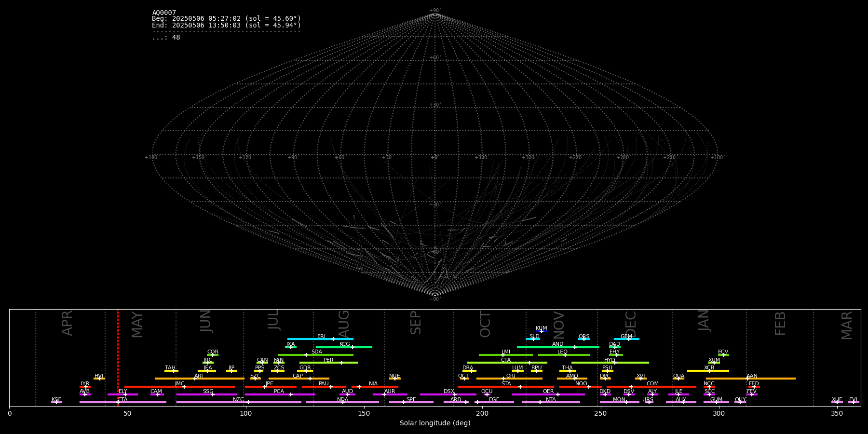The image size is (868, 434).
Task: Click the CTA shower label
Action: click(x=506, y=360)
